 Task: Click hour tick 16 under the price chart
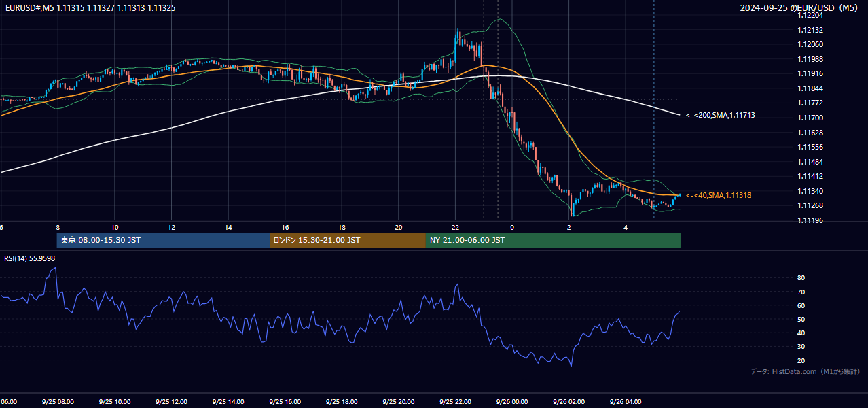point(285,227)
